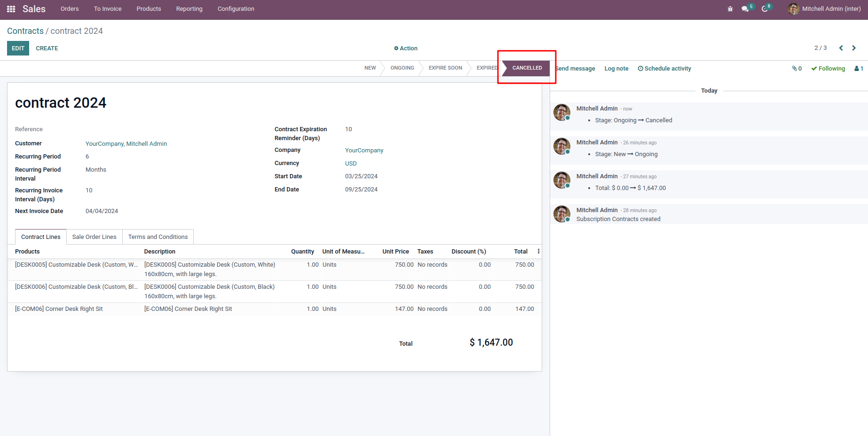Viewport: 868px width, 436px height.
Task: Open the Mitchell Admin user menu
Action: point(824,9)
